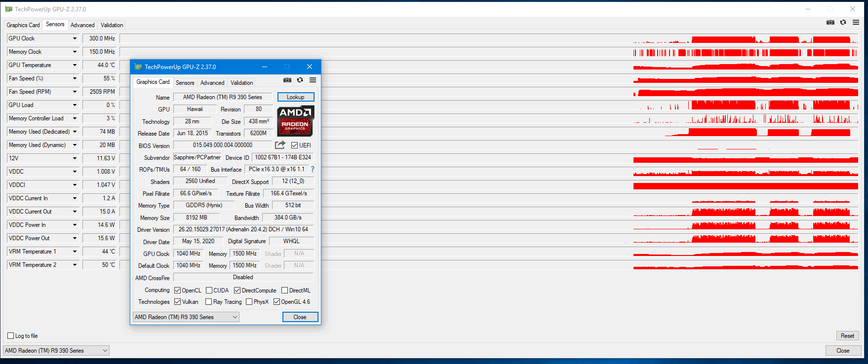Click the BIOS export share icon
Screen dimensions: 868x364
tap(280, 145)
